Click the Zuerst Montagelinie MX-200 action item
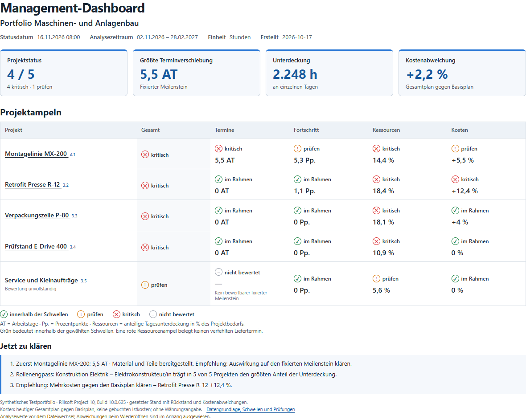Screen dimensions: 526x420 click(x=181, y=363)
